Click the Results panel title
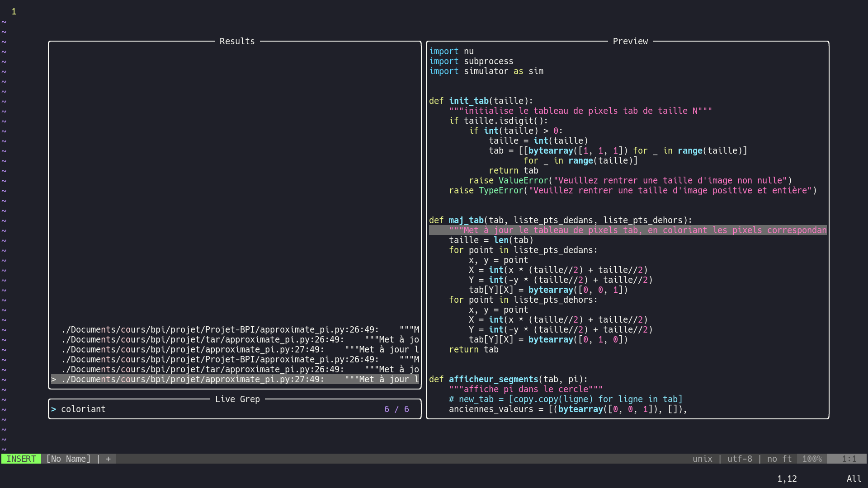This screenshot has height=488, width=868. click(x=237, y=42)
